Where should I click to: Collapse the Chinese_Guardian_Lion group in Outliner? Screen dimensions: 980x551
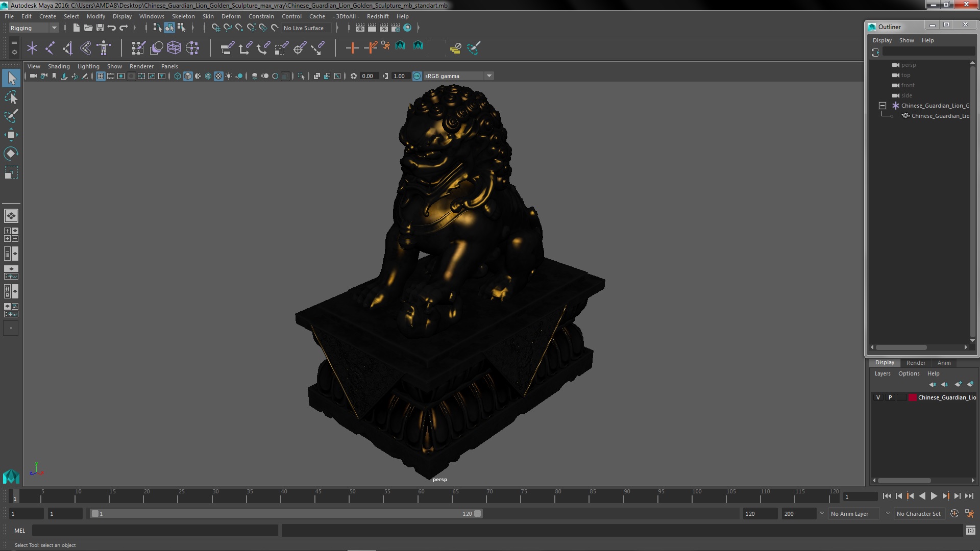click(x=882, y=106)
